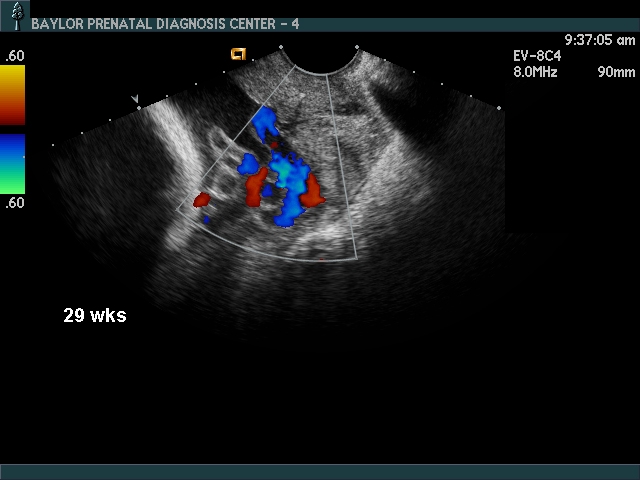Click the upper .60 velocity scale value

[15, 56]
